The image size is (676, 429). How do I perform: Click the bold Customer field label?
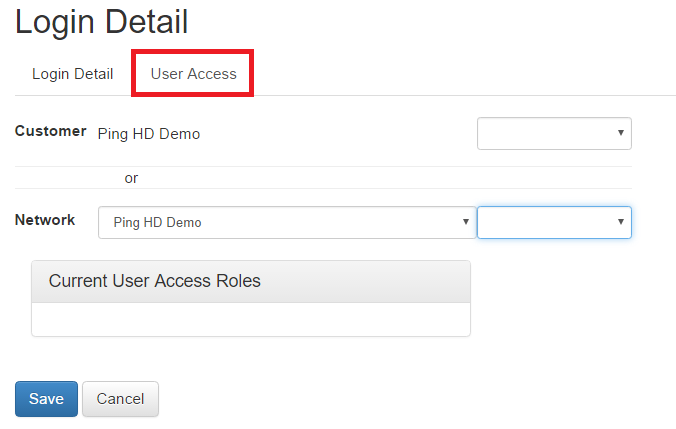pos(50,131)
